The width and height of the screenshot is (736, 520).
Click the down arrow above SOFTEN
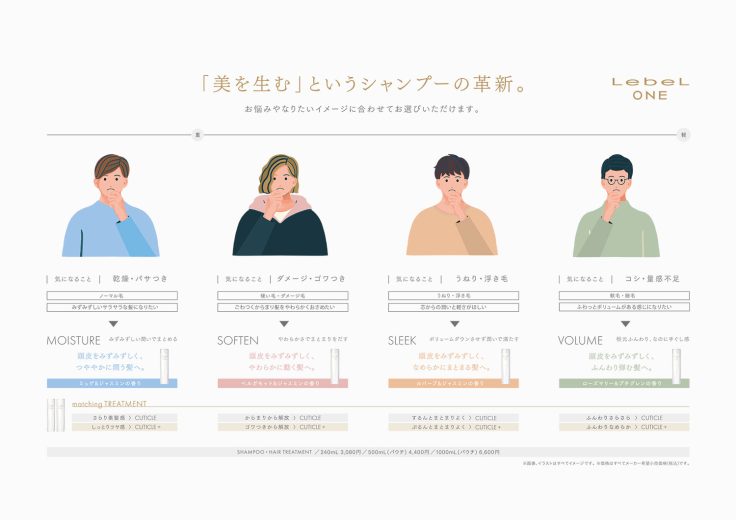click(284, 324)
